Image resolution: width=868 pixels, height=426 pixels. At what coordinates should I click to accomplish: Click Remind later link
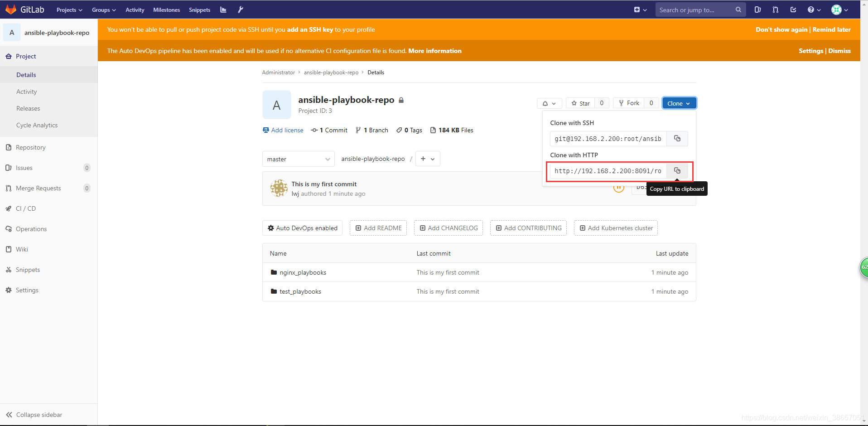(832, 29)
